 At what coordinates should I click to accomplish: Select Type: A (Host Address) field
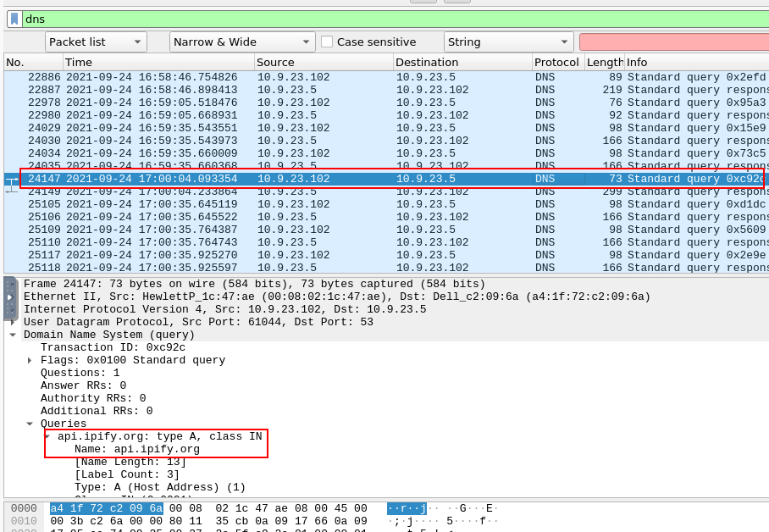point(160,487)
